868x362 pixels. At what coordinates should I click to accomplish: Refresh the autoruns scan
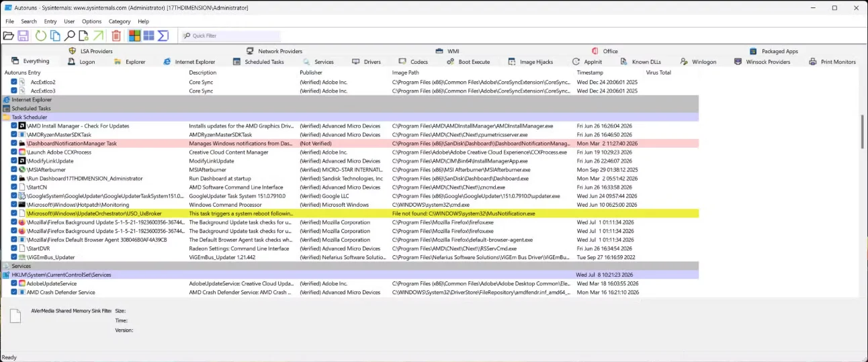click(x=41, y=36)
